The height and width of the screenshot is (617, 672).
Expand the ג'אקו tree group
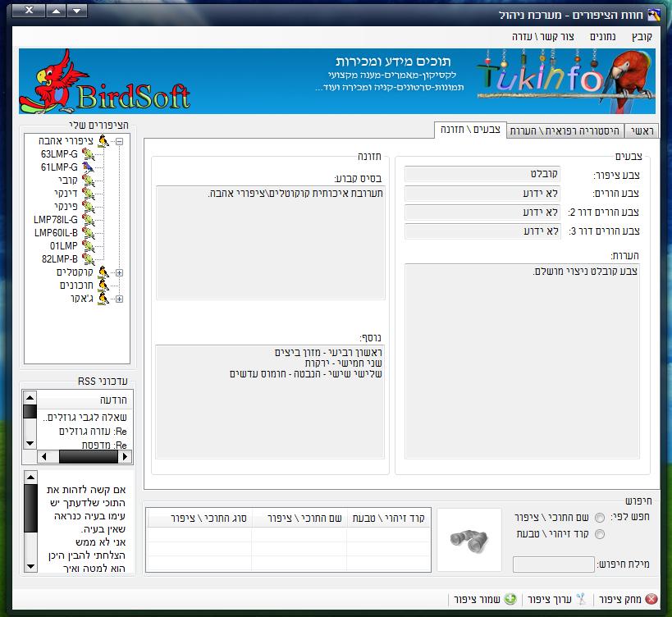click(119, 299)
